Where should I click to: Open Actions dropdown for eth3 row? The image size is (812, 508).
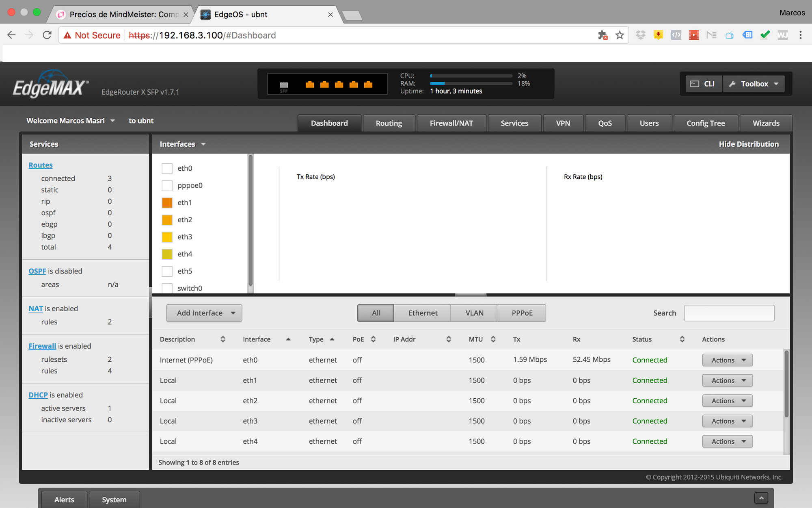coord(727,421)
